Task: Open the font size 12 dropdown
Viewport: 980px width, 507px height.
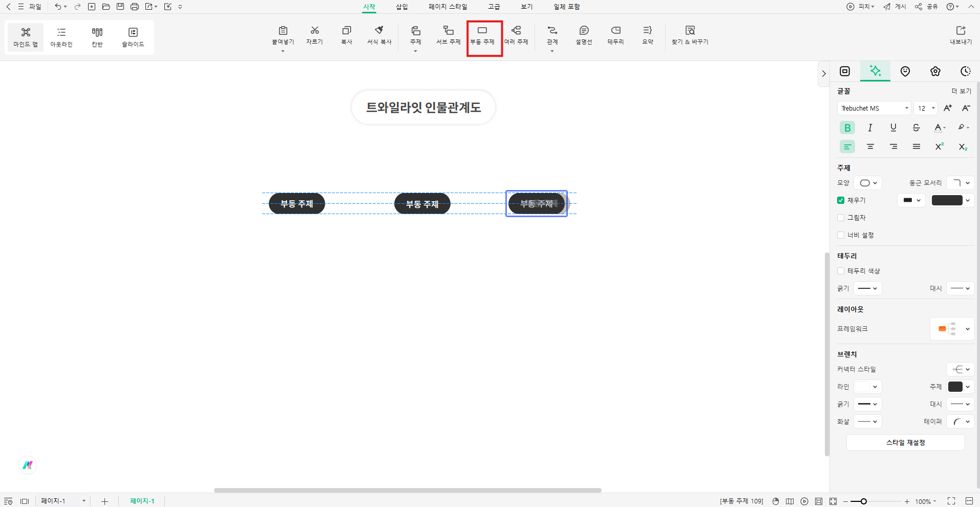Action: 926,108
